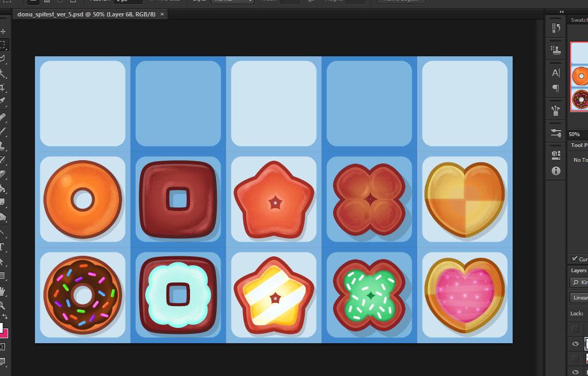588x376 pixels.
Task: Select the Rectangular Marquee tool
Action: [3, 45]
